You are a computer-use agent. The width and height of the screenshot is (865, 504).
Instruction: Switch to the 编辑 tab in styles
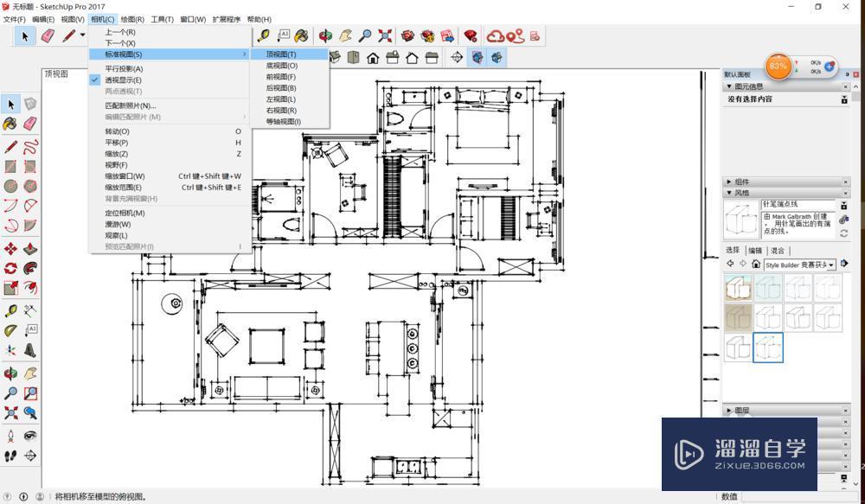pyautogui.click(x=755, y=251)
